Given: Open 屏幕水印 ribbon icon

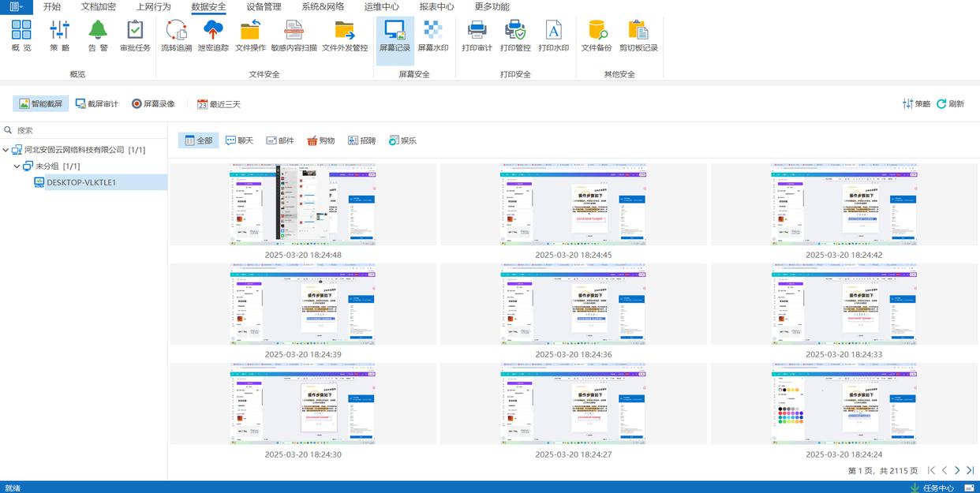Looking at the screenshot, I should (432, 32).
